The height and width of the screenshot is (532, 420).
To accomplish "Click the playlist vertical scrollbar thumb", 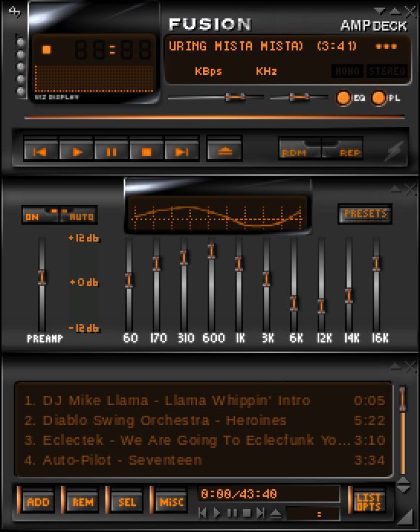I will coord(402,399).
